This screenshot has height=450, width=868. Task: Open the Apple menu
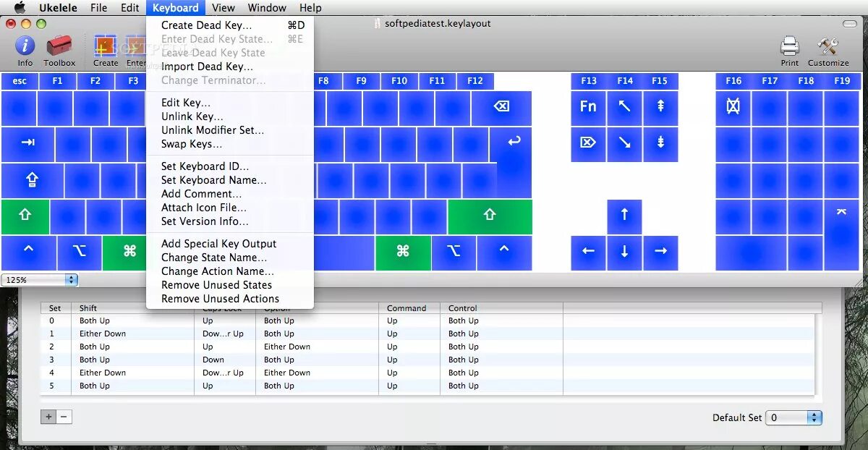coord(20,8)
